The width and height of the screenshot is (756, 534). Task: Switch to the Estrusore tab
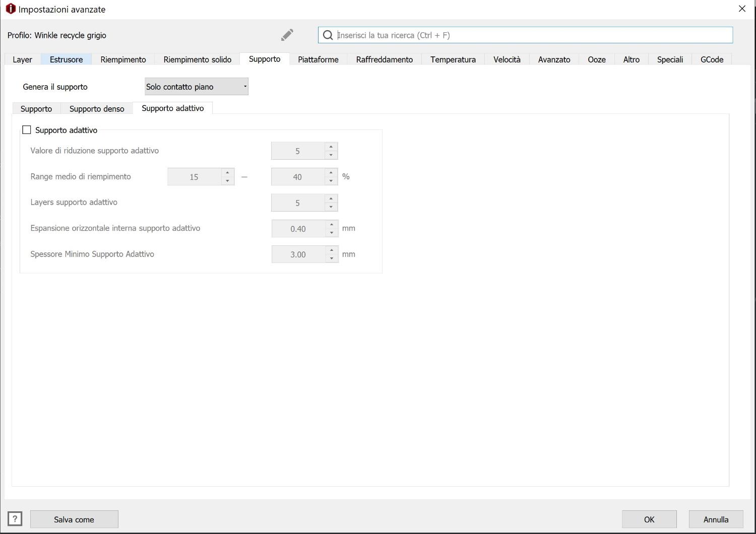coord(66,59)
